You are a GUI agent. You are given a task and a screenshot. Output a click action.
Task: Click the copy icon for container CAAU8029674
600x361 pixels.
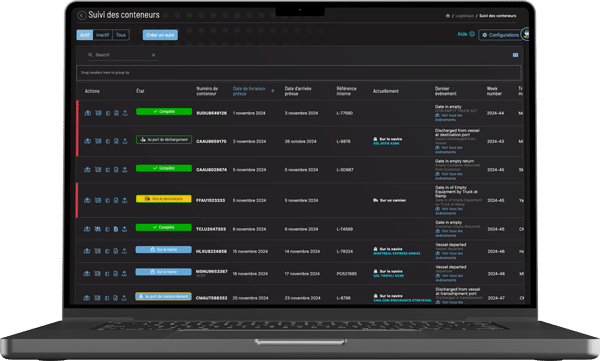coord(108,170)
